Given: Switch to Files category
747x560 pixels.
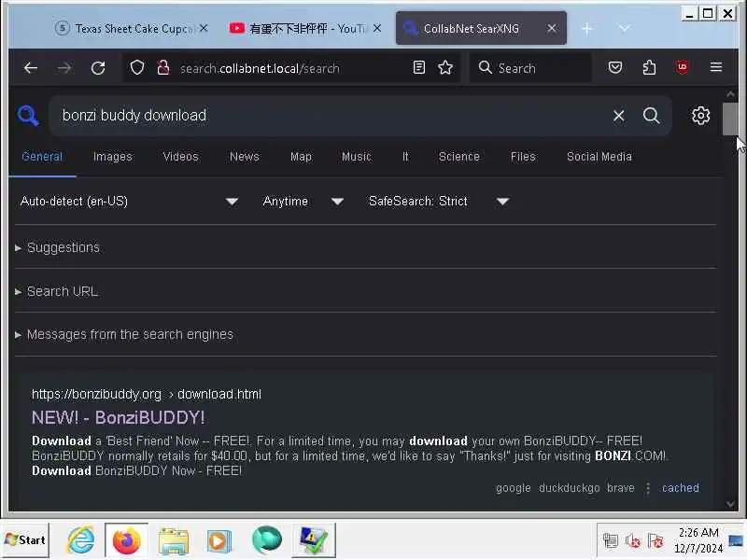Looking at the screenshot, I should [523, 157].
